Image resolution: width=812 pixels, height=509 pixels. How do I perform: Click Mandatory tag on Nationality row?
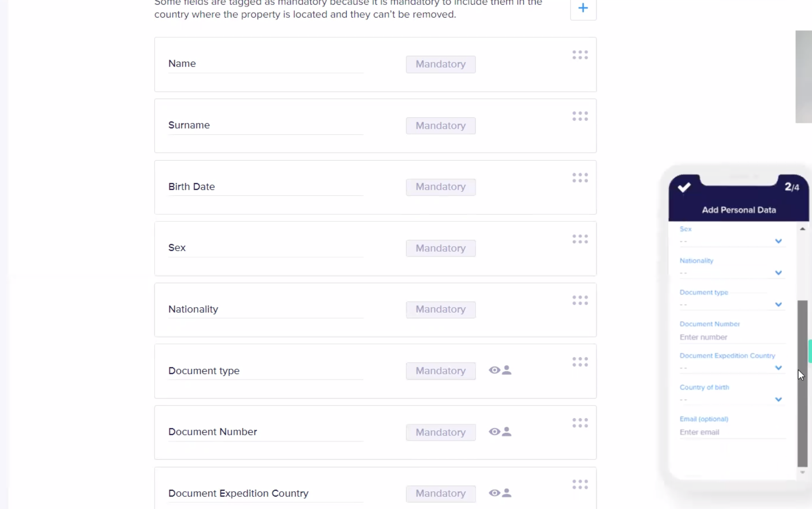(440, 310)
